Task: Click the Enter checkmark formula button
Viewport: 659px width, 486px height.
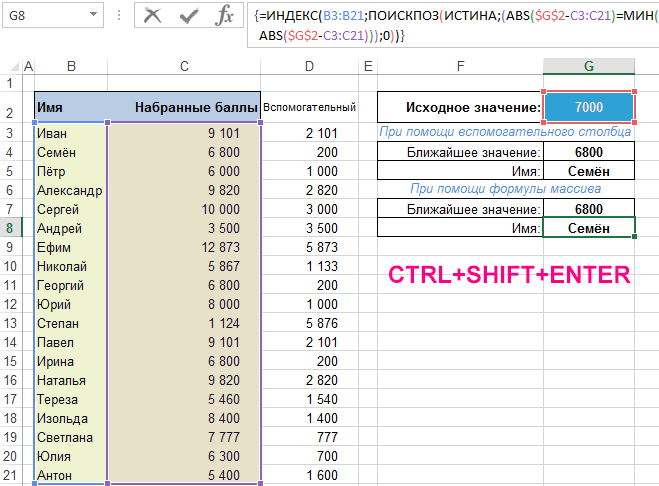Action: 189,15
